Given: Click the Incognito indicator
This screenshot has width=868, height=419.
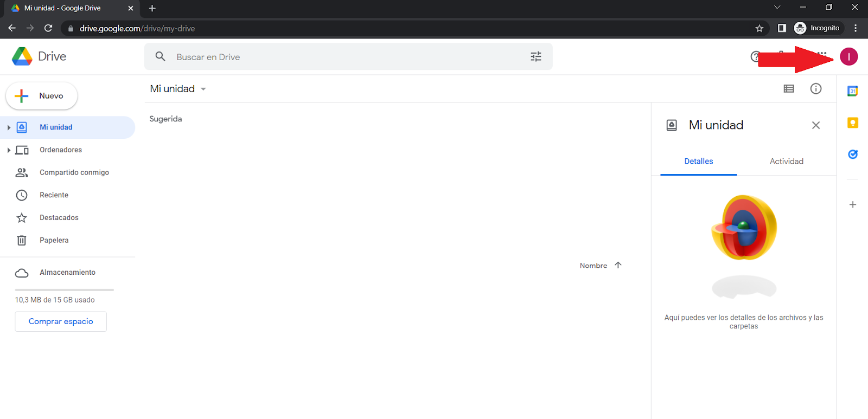Looking at the screenshot, I should point(818,28).
